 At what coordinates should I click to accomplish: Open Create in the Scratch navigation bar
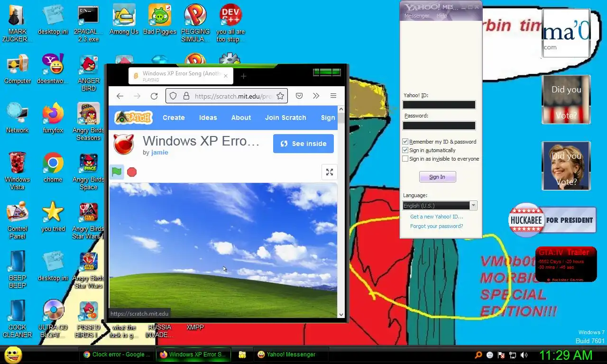(x=174, y=118)
